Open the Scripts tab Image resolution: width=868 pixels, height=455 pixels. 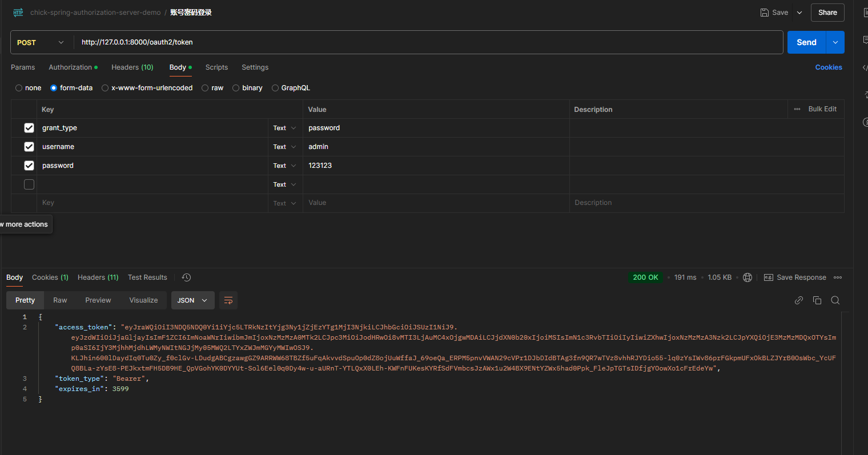tap(216, 67)
